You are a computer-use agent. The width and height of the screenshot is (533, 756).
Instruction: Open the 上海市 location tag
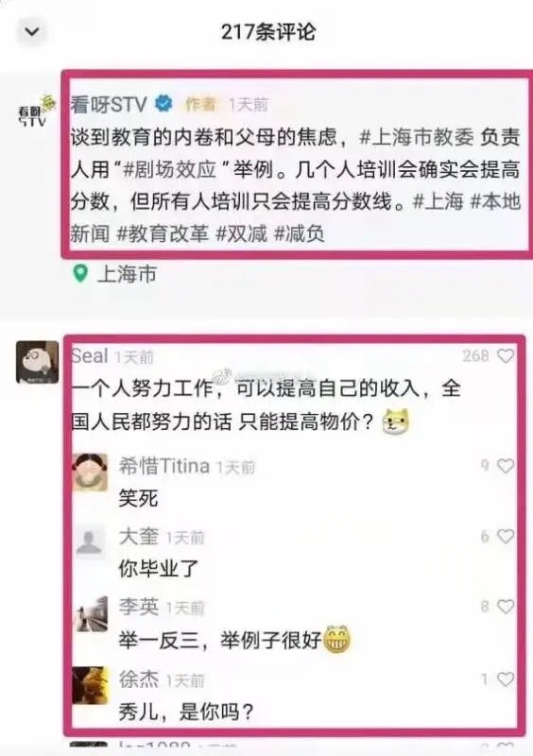click(x=127, y=274)
